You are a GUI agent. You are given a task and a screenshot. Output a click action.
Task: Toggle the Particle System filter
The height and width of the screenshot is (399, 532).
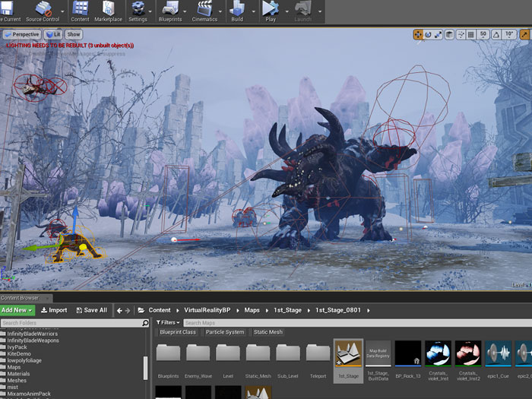point(225,332)
